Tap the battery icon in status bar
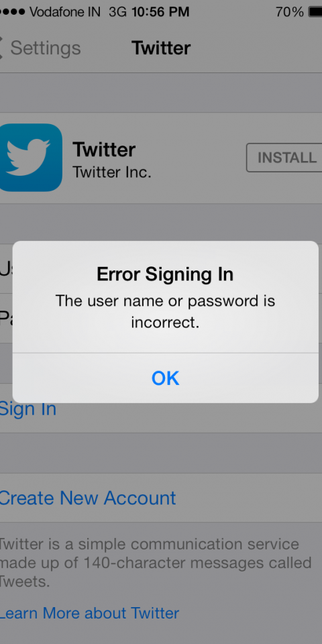This screenshot has width=322, height=644. tap(315, 11)
